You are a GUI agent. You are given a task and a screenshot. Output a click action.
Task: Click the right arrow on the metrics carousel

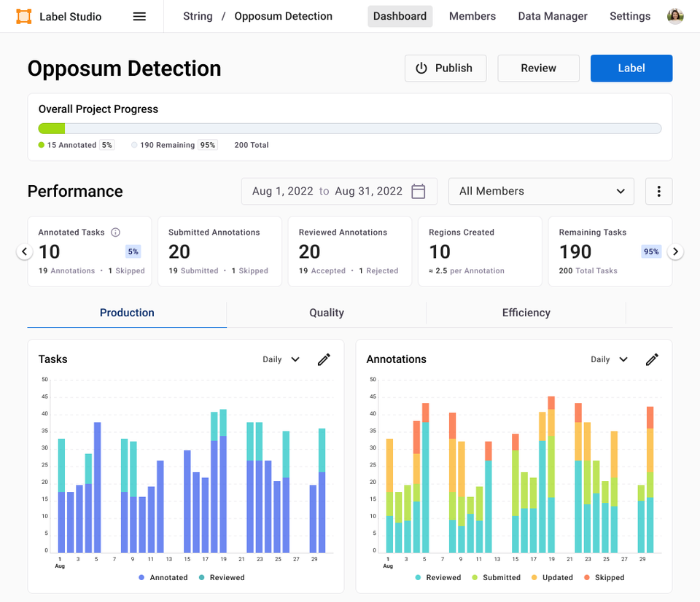675,251
